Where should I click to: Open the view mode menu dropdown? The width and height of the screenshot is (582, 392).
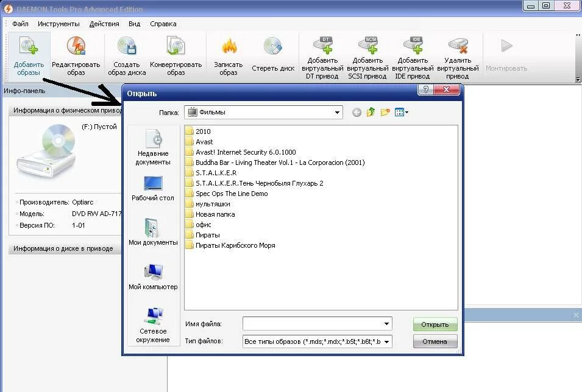pos(402,112)
